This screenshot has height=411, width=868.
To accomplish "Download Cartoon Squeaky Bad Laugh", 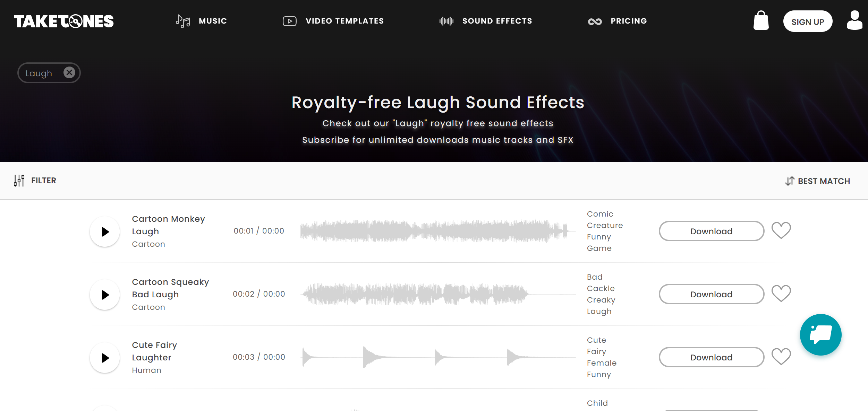I will 711,294.
